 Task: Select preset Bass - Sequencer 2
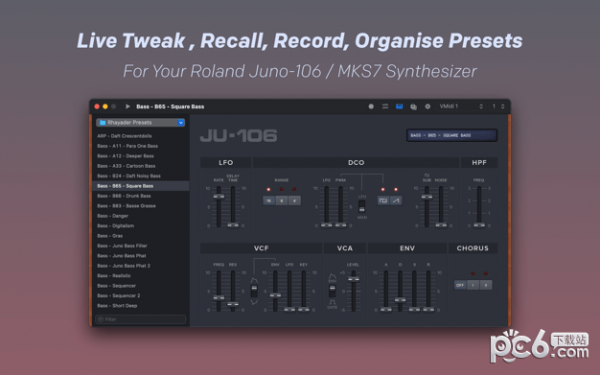point(140,295)
